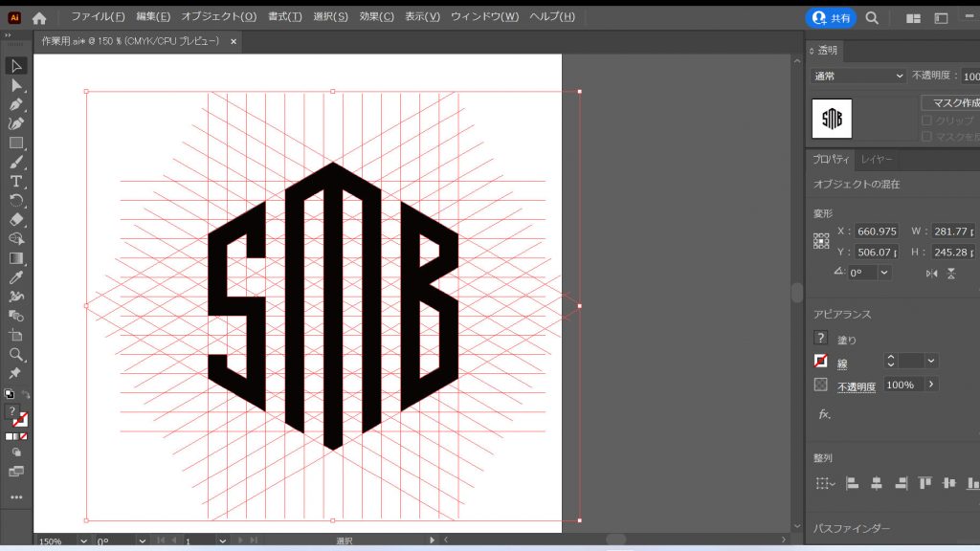The image size is (980, 551).
Task: Open the stroke weight dropdown
Action: pyautogui.click(x=930, y=361)
